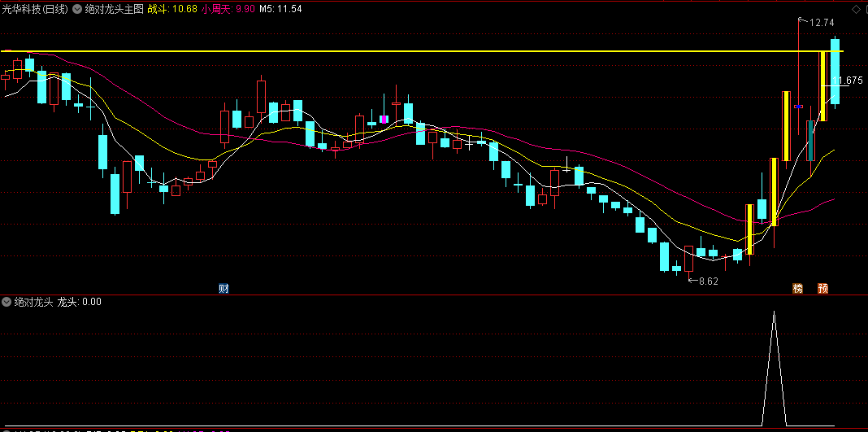Click the 12.74 high price label

tap(822, 23)
